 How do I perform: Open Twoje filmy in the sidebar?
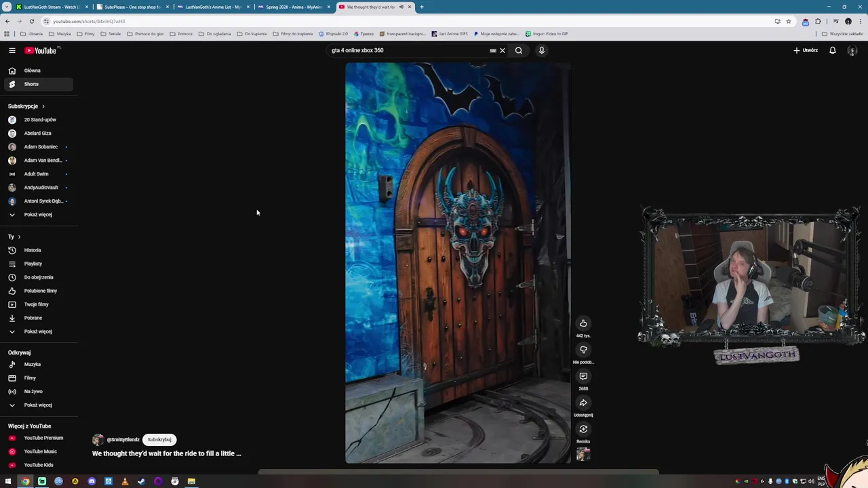point(37,304)
